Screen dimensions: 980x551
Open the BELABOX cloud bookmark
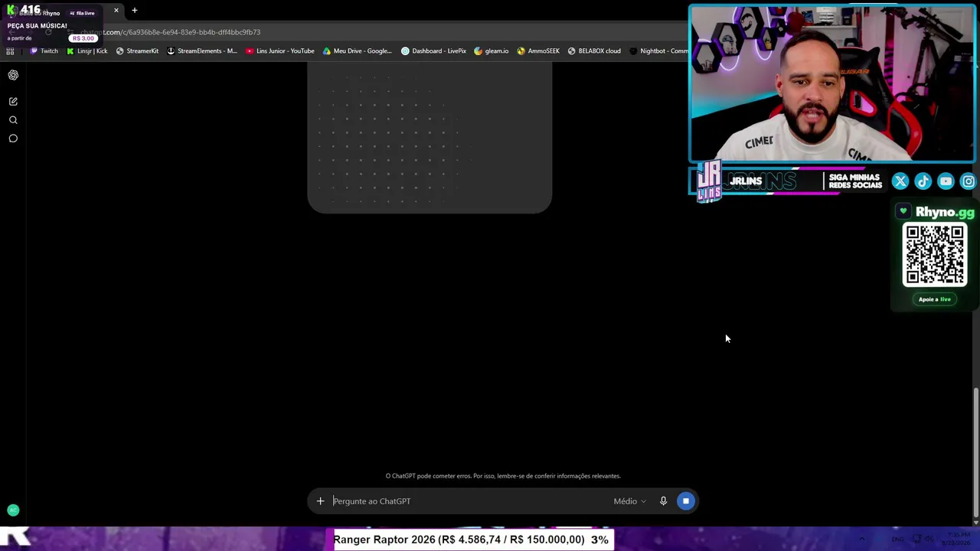pyautogui.click(x=593, y=51)
